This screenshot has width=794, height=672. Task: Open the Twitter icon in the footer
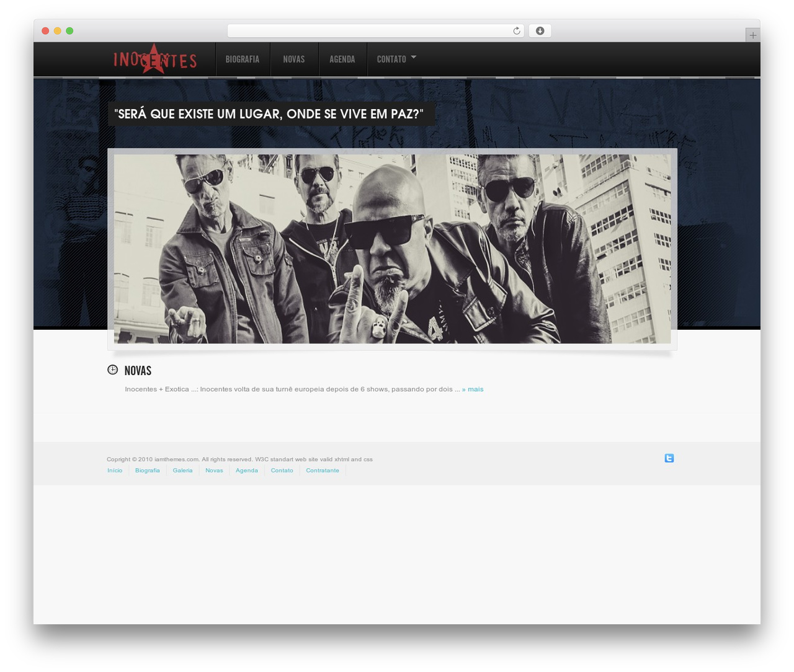[x=669, y=458]
